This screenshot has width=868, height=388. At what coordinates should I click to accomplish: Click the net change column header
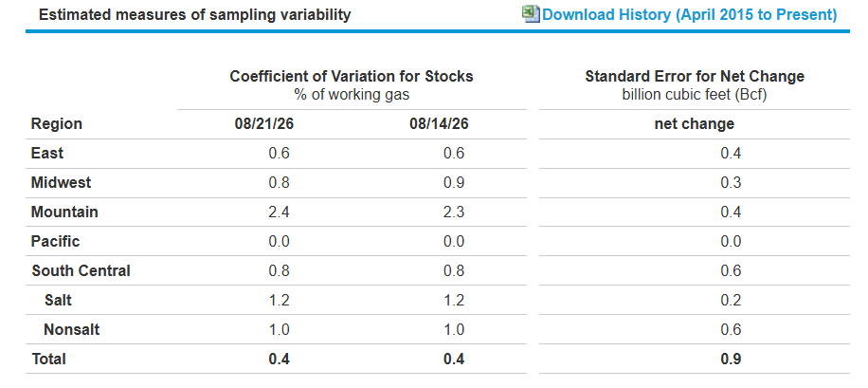click(x=695, y=123)
